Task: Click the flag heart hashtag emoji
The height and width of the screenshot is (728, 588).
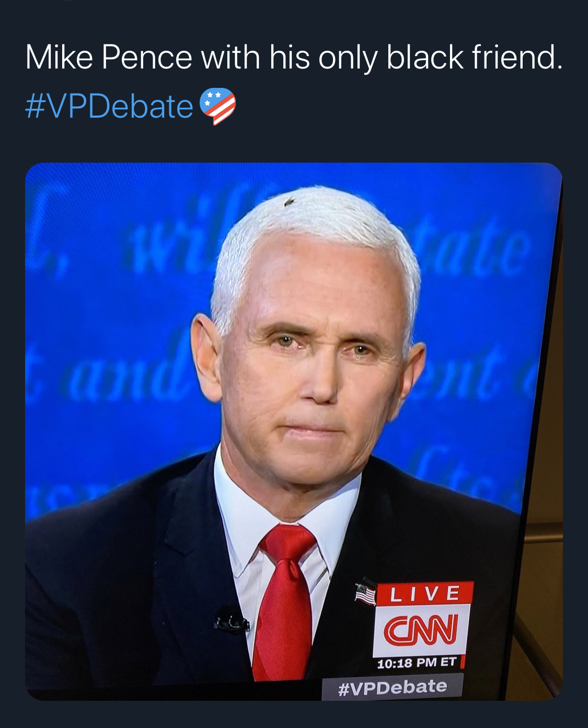Action: 218,106
